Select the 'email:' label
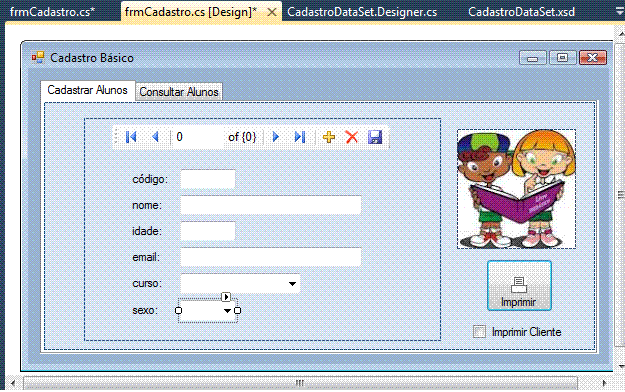Viewport: 625px width, 392px height. (146, 258)
